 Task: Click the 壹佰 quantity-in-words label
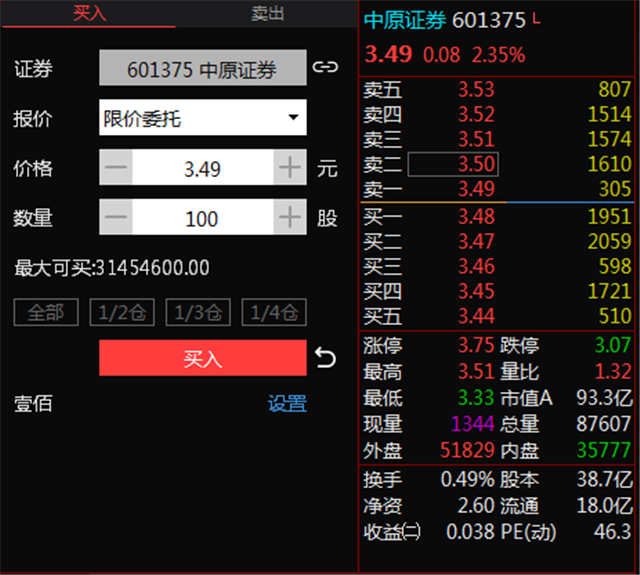pyautogui.click(x=33, y=404)
